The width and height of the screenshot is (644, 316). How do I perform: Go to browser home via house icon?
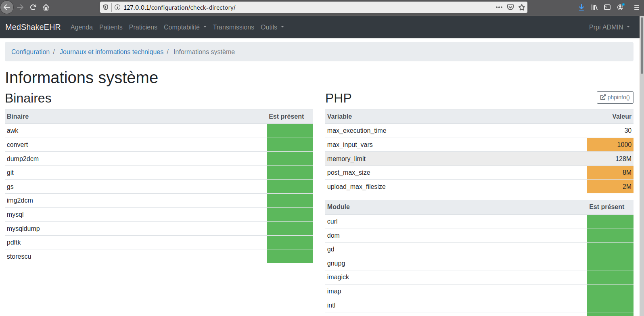[46, 7]
